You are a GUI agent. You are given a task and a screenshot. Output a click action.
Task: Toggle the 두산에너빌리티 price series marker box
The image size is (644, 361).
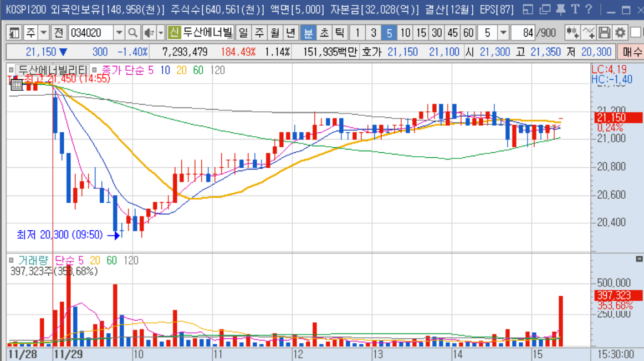point(12,70)
